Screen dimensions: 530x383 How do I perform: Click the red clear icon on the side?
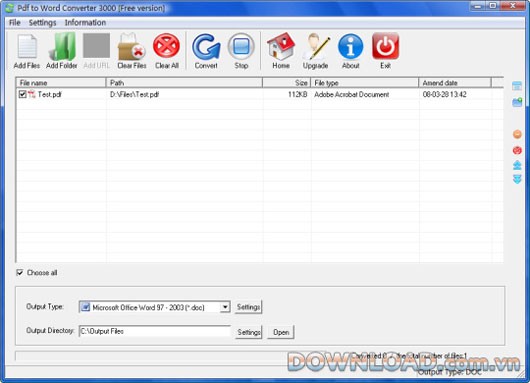[x=517, y=150]
